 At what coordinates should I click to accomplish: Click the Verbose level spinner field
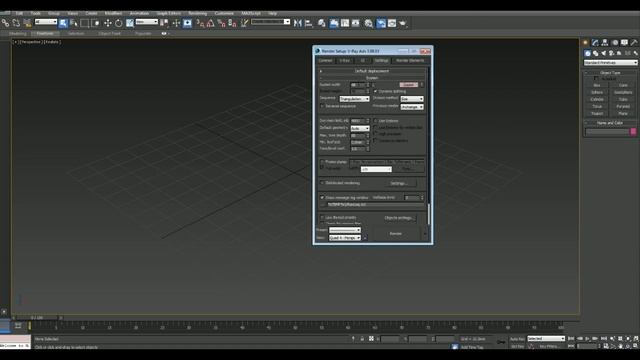point(412,198)
